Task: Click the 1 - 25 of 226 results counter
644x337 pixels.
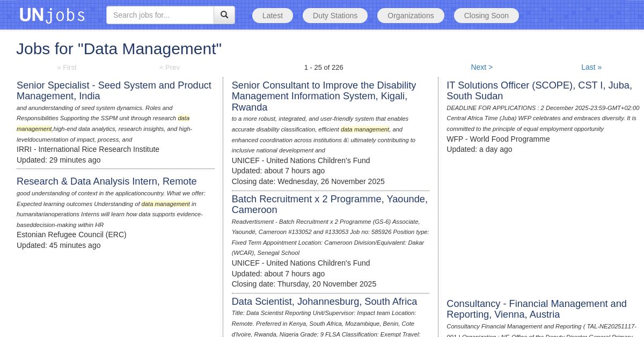Action: point(324,67)
